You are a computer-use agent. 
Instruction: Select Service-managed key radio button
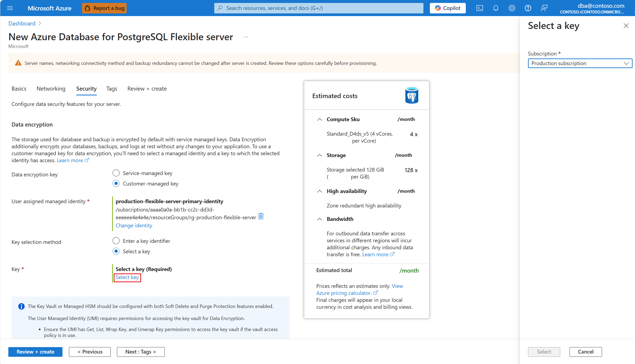coord(116,173)
